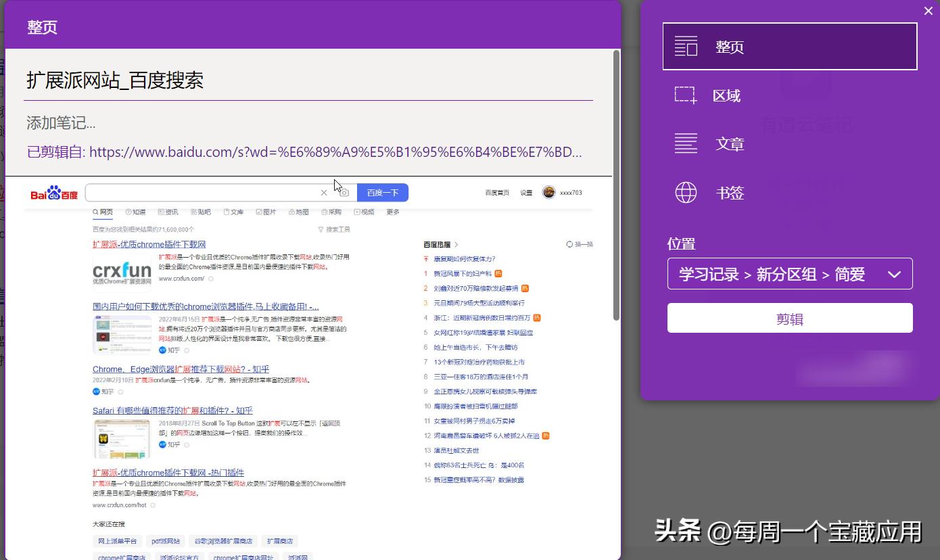940x560 pixels.
Task: Open the user avatar xxxx703
Action: pos(548,193)
